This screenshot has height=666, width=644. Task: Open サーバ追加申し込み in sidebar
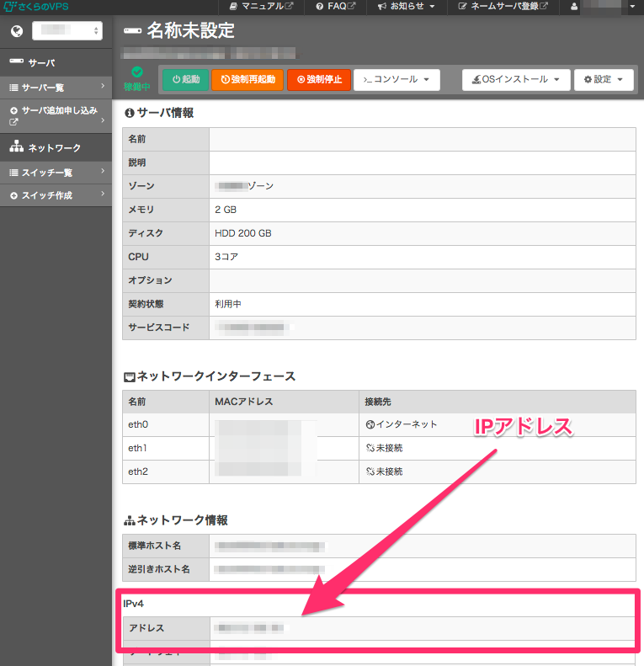(x=56, y=116)
